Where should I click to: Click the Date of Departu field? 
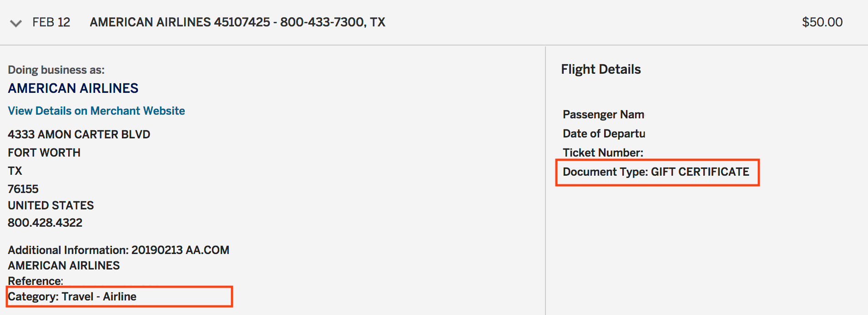(604, 133)
